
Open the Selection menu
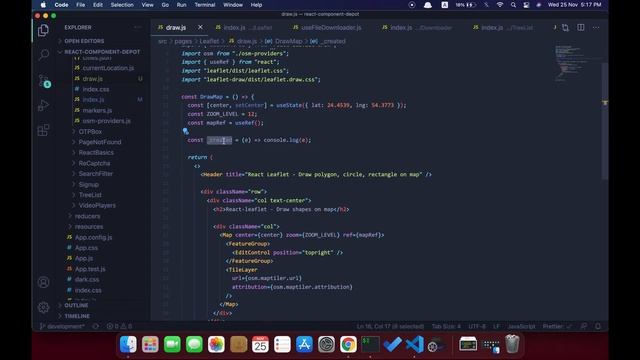pyautogui.click(x=122, y=5)
